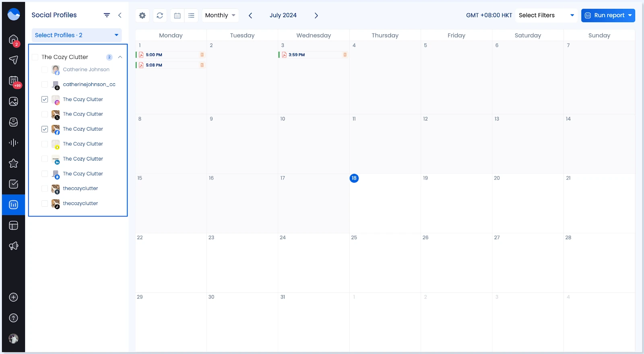
Task: Click the Run report button
Action: (x=605, y=15)
